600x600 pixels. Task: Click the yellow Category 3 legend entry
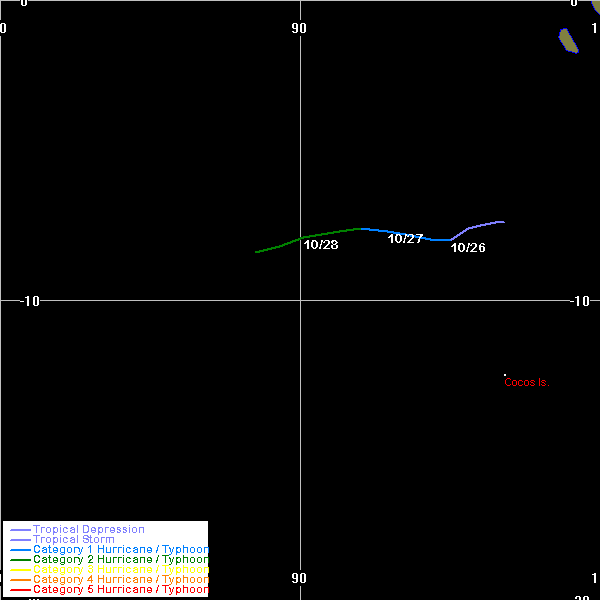120,570
